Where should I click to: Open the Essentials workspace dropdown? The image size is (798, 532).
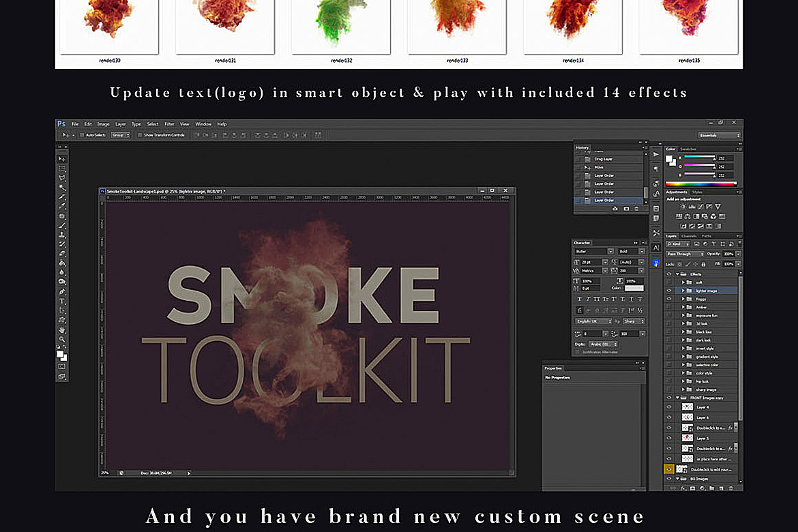pos(718,135)
